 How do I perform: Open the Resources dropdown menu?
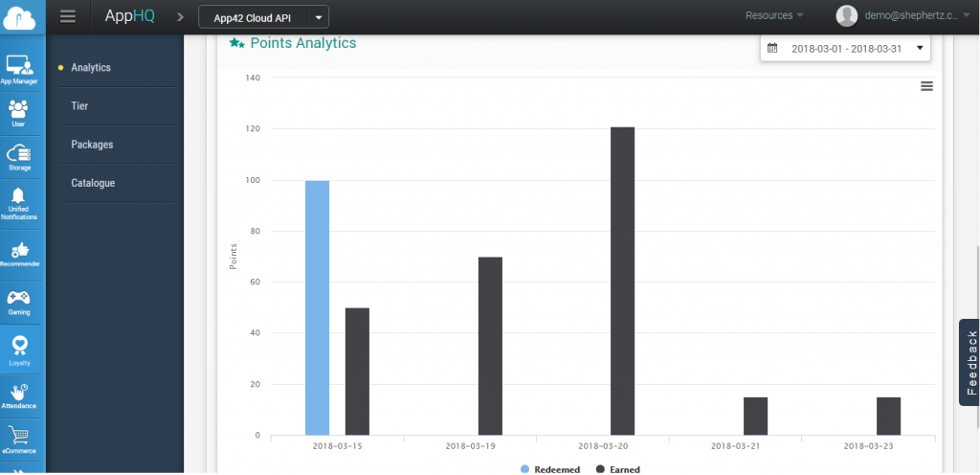[x=774, y=15]
